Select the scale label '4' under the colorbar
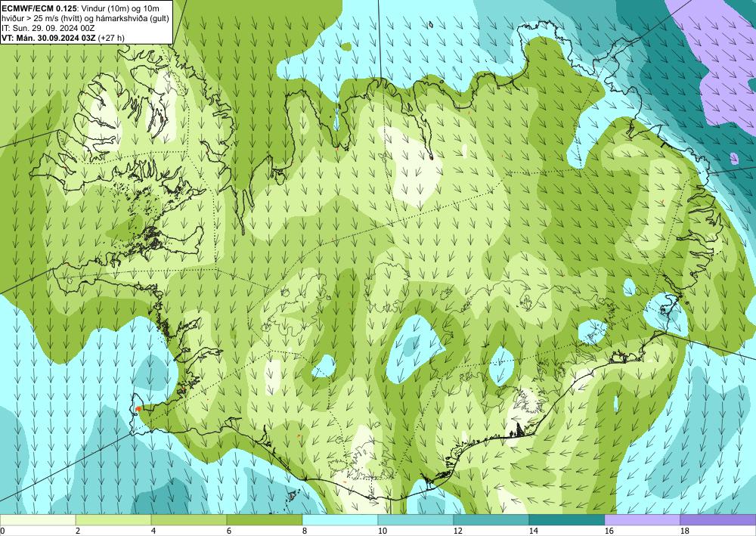 point(153,531)
